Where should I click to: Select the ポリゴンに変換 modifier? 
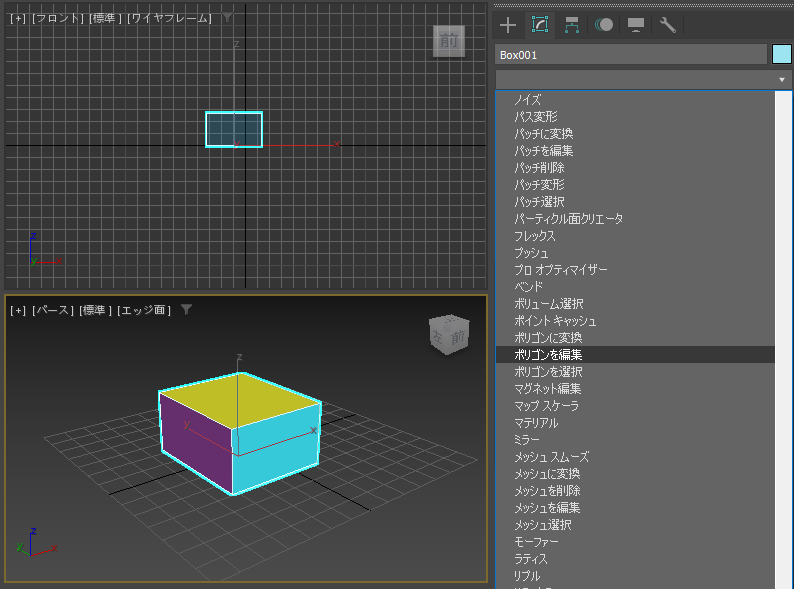[x=635, y=337]
